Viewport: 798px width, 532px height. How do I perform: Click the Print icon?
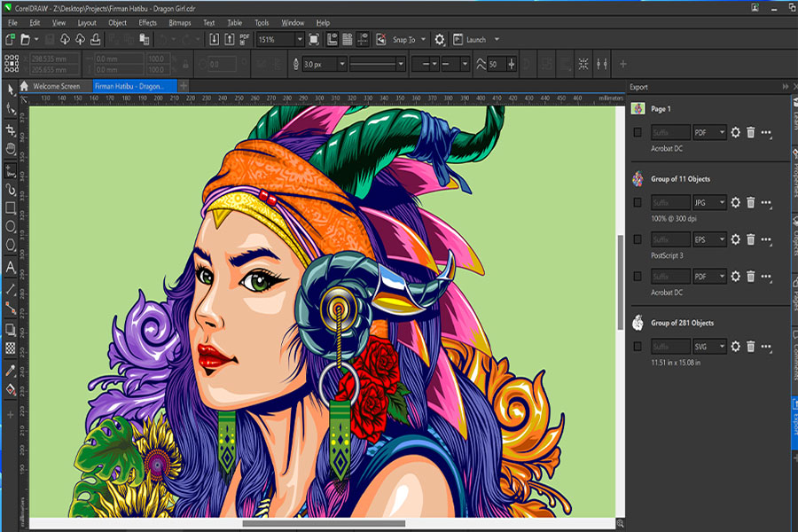point(95,39)
